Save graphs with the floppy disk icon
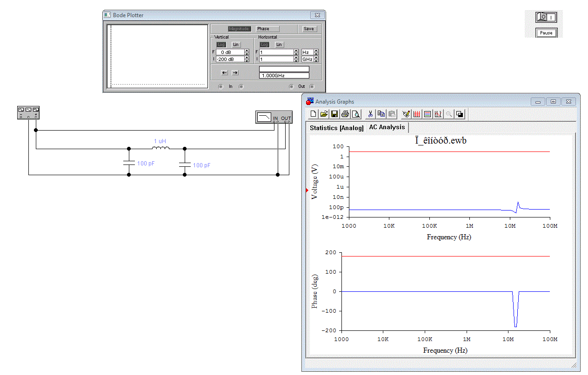Viewport: 588px width, 375px height. 334,114
